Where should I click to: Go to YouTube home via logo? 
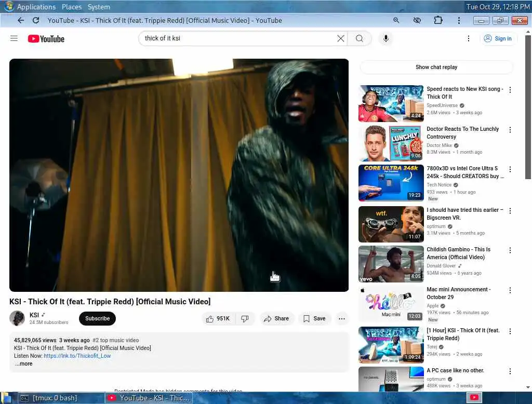[x=46, y=38]
